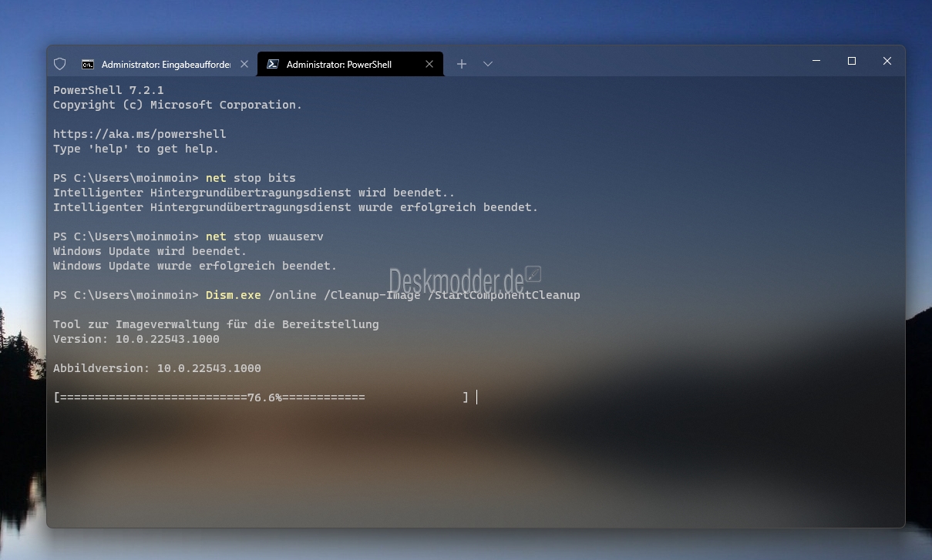Click 'Windows Update wird beendet.' line

point(150,251)
